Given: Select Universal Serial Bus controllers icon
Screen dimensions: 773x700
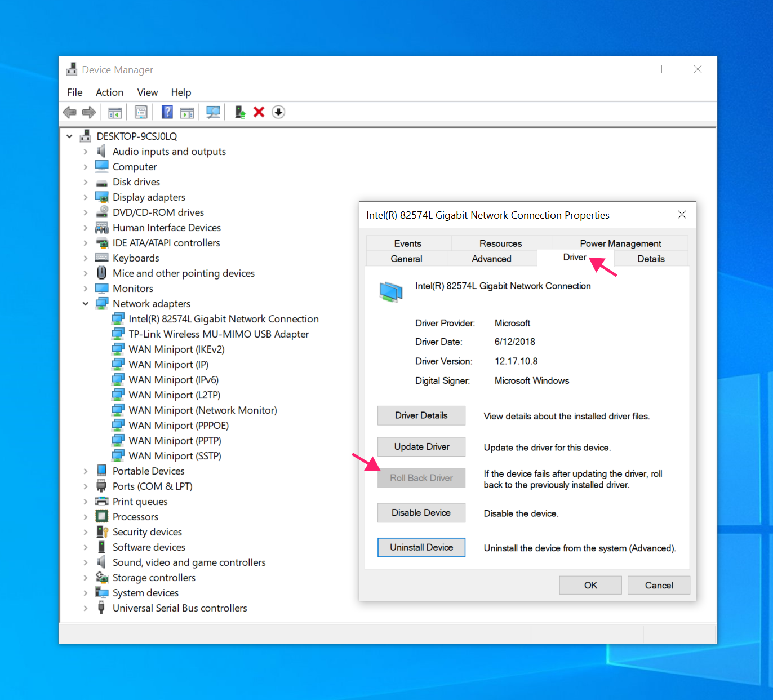Looking at the screenshot, I should pyautogui.click(x=101, y=607).
